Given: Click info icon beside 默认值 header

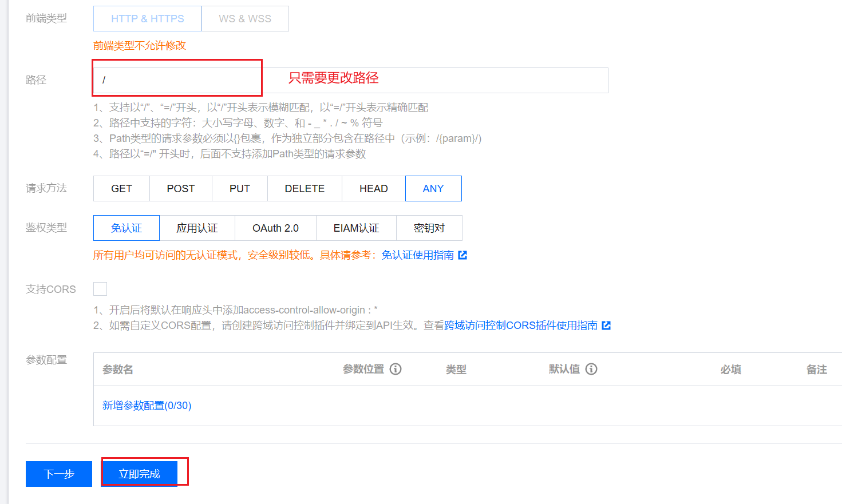Looking at the screenshot, I should (x=591, y=369).
